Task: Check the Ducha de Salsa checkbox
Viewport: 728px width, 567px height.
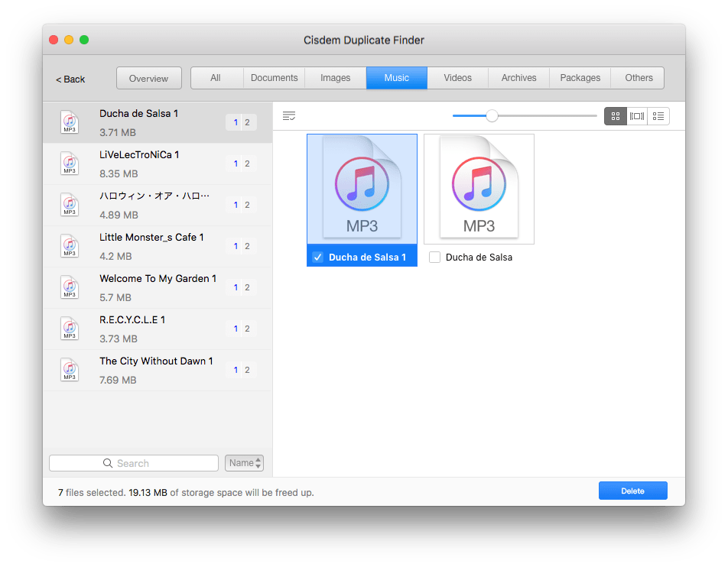Action: pyautogui.click(x=435, y=258)
